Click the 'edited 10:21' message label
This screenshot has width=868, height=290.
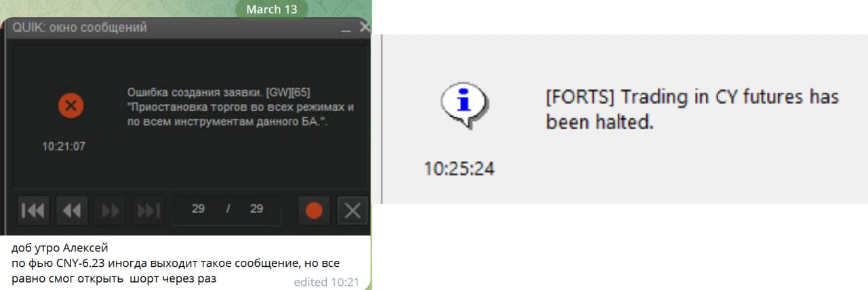click(327, 283)
